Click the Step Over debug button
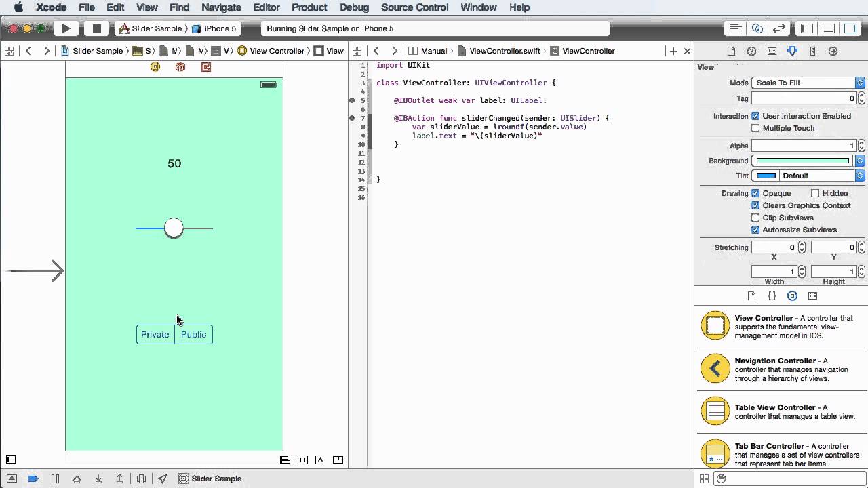The image size is (868, 488). pyautogui.click(x=77, y=479)
